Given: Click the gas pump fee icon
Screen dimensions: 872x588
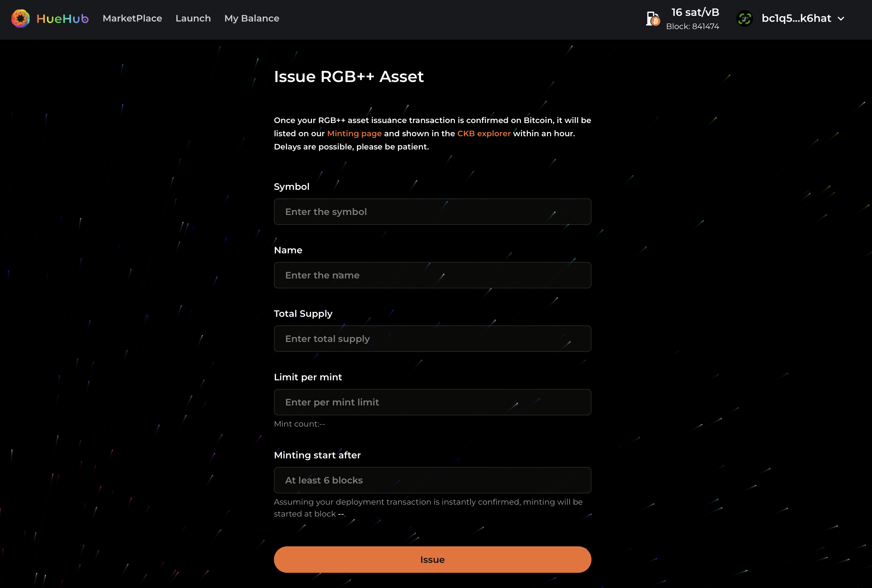Looking at the screenshot, I should (x=652, y=19).
